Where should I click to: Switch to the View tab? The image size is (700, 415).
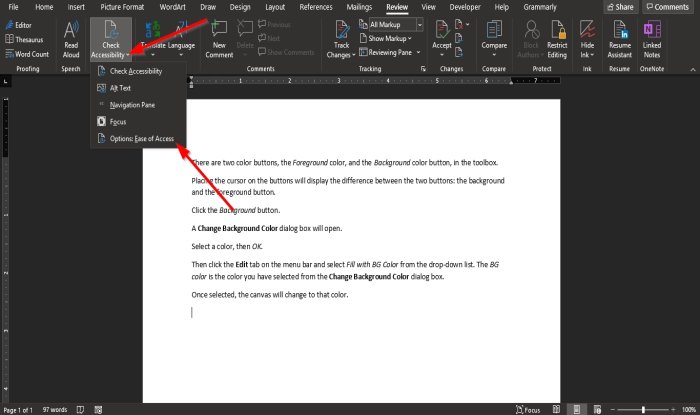(429, 7)
